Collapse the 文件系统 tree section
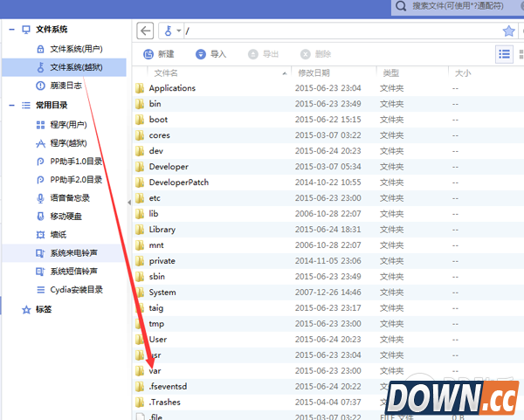The width and height of the screenshot is (524, 420). 11,30
